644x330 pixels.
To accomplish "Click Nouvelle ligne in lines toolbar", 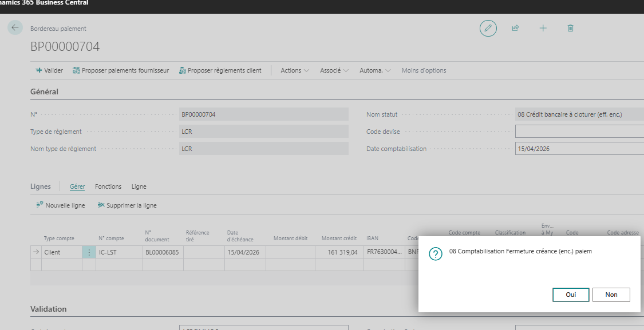I will (61, 205).
